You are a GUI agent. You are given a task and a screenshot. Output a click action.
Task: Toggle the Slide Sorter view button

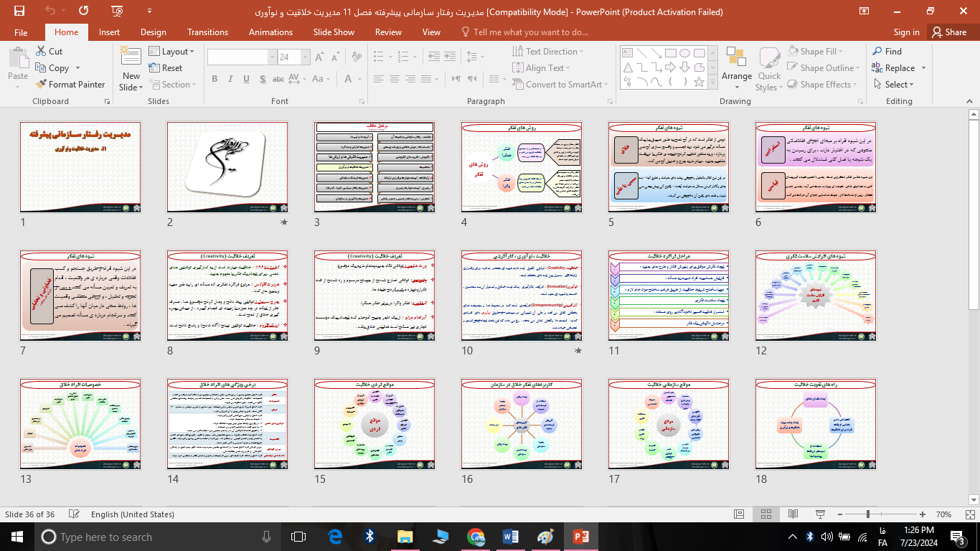point(765,514)
